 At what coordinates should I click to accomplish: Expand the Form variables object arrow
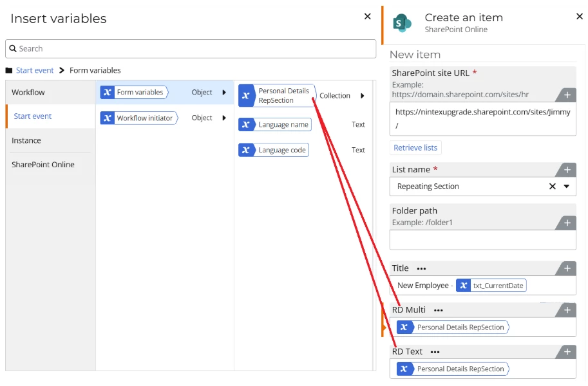(224, 92)
